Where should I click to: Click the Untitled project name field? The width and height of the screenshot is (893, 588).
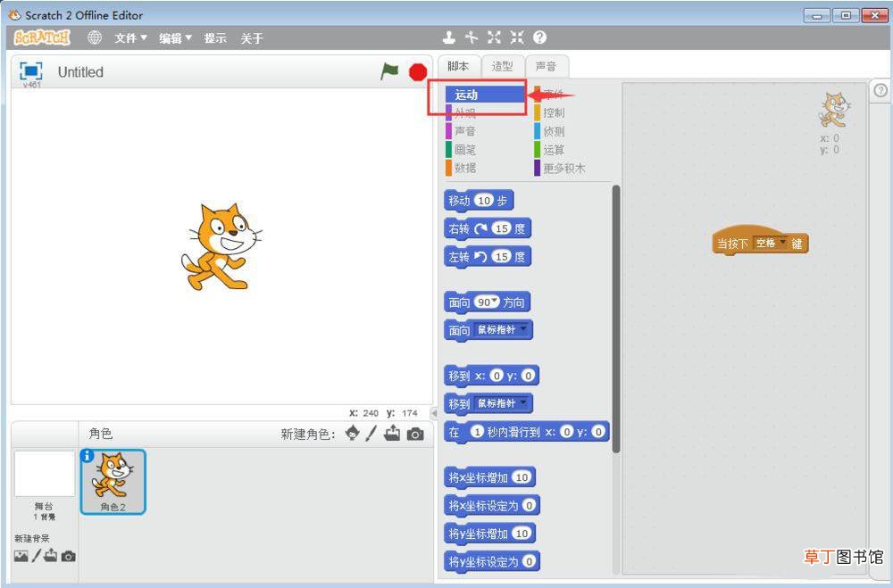[80, 72]
